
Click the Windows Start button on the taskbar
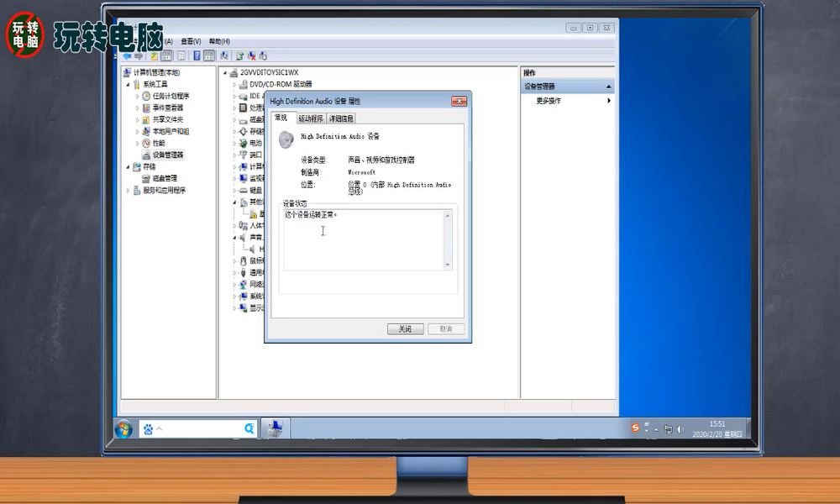coord(125,428)
